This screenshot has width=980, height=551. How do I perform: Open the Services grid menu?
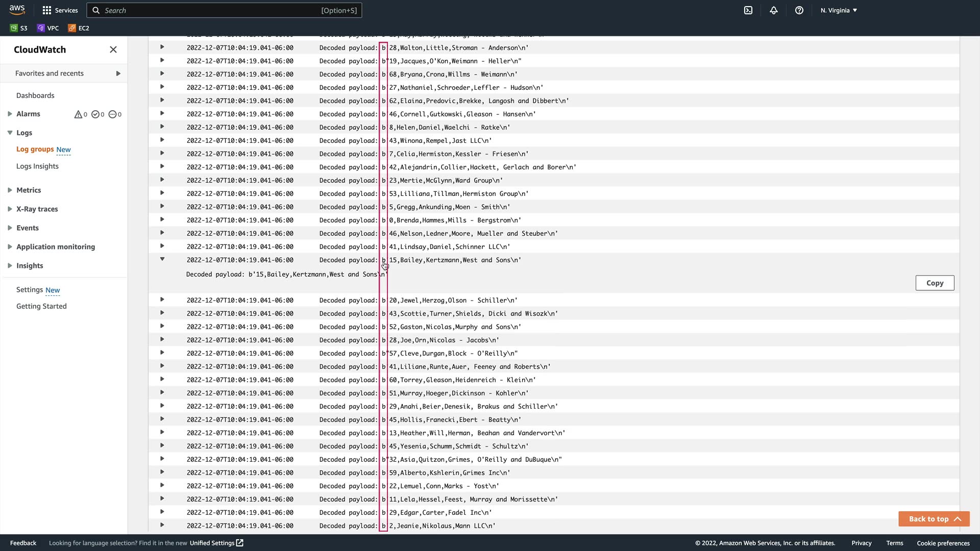(x=60, y=10)
